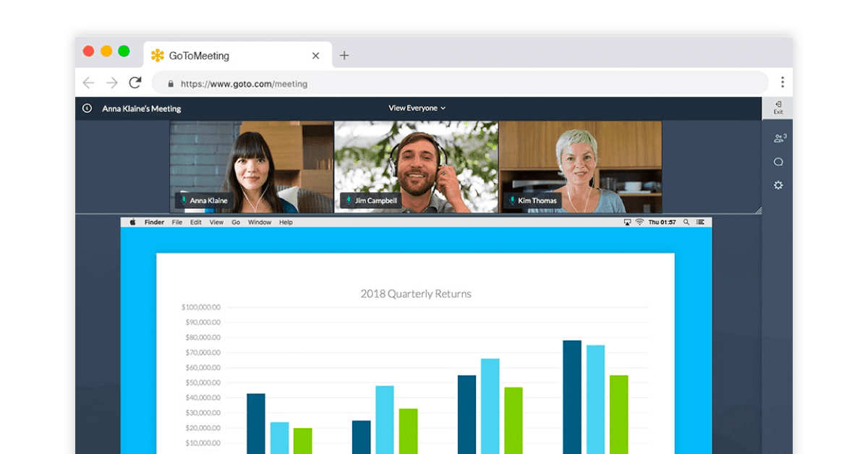Open the chat bubble icon

pyautogui.click(x=778, y=162)
